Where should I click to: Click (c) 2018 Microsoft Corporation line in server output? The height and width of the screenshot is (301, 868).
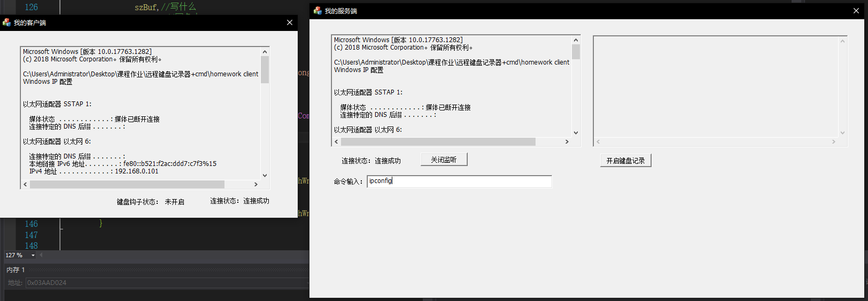click(x=404, y=47)
